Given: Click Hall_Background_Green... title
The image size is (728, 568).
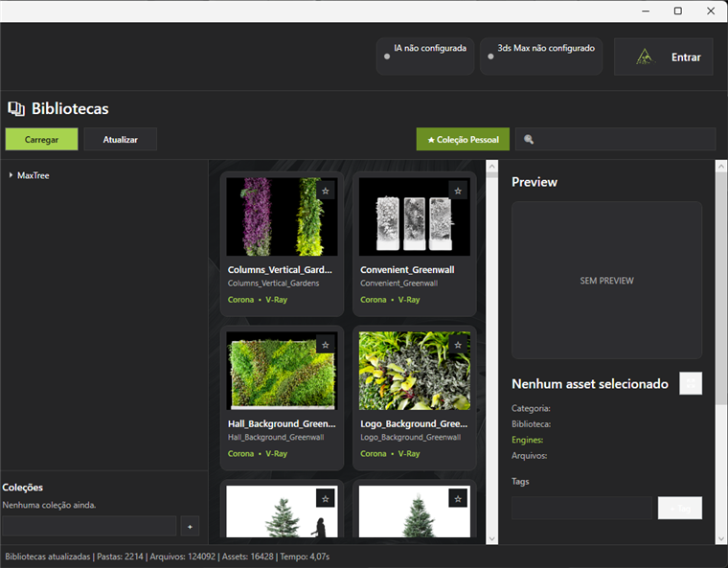Looking at the screenshot, I should 282,423.
